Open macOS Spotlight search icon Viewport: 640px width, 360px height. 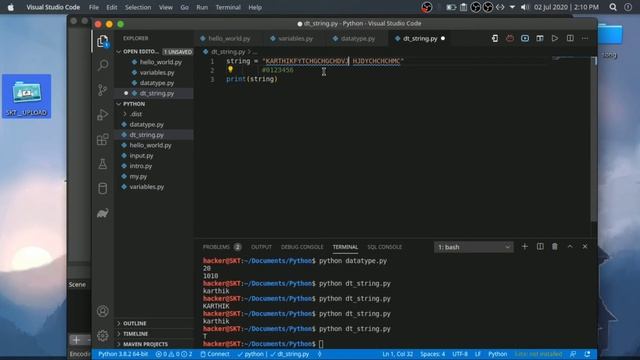tap(613, 7)
